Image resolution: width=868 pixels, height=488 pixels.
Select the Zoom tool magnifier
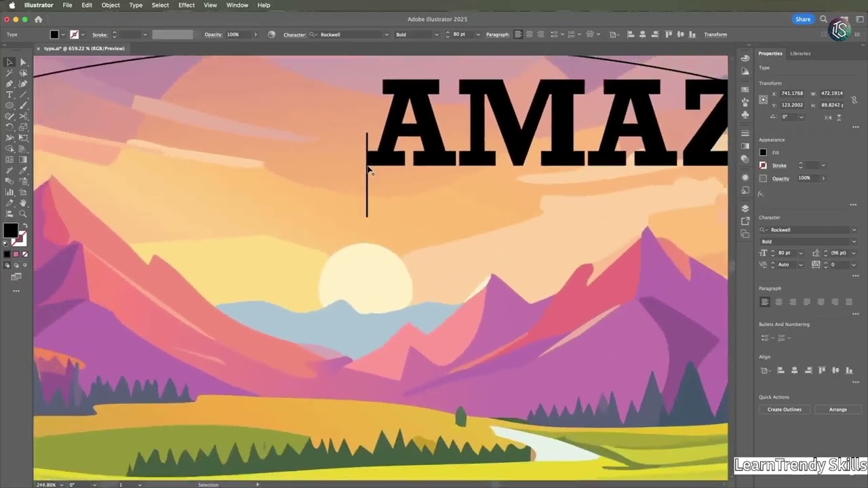click(23, 213)
